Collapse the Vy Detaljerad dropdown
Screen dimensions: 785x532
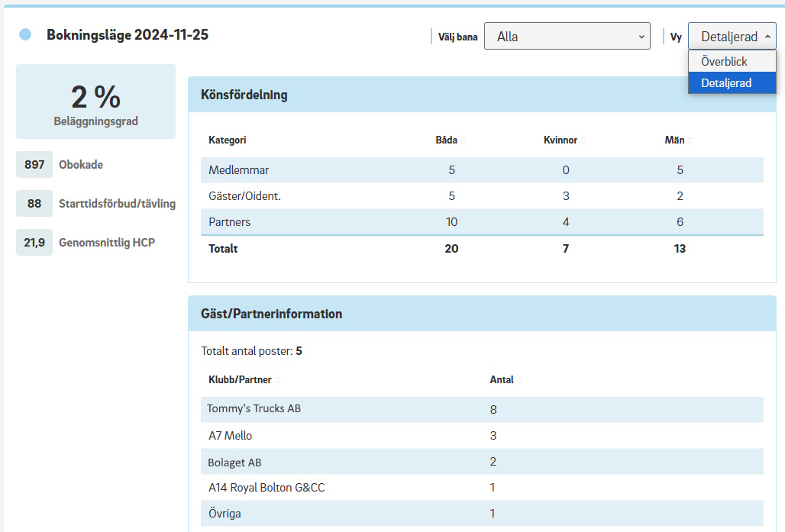pos(732,36)
